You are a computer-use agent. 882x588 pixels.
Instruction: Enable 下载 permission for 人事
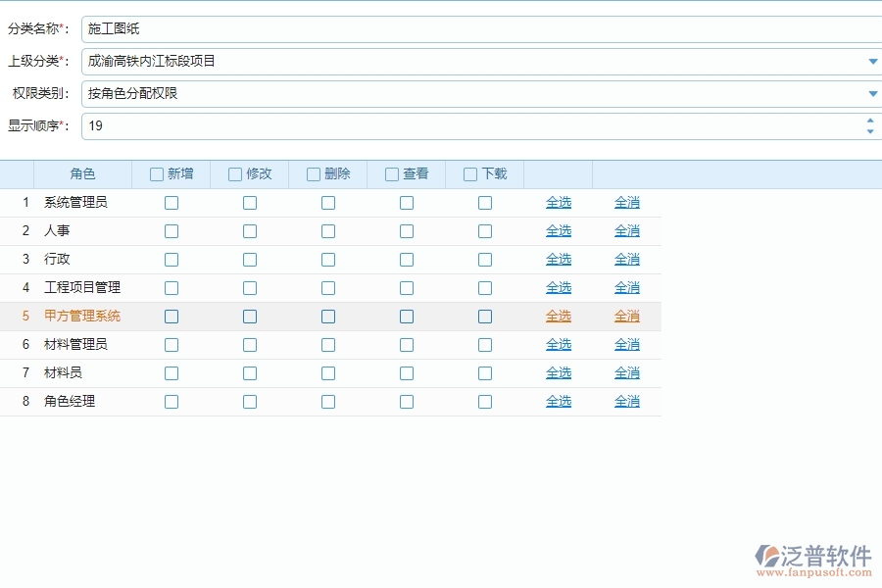tap(485, 231)
